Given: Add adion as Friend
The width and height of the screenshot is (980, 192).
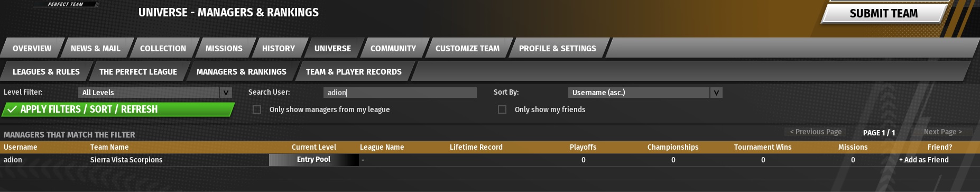Looking at the screenshot, I should pyautogui.click(x=924, y=160).
